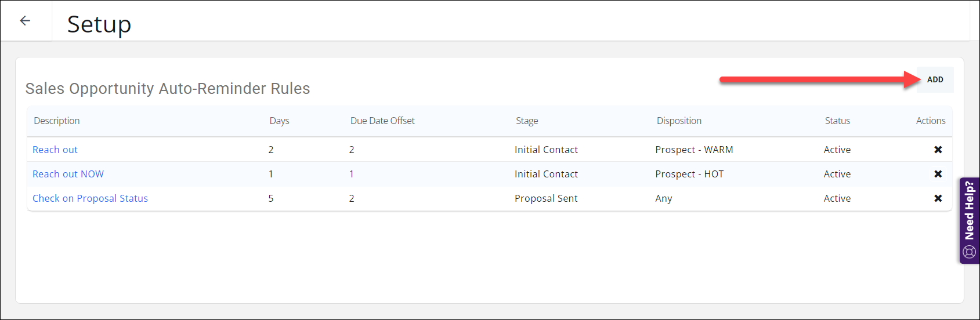Viewport: 980px width, 320px height.
Task: Remove the 'Reach out NOW' rule using X
Action: point(938,174)
